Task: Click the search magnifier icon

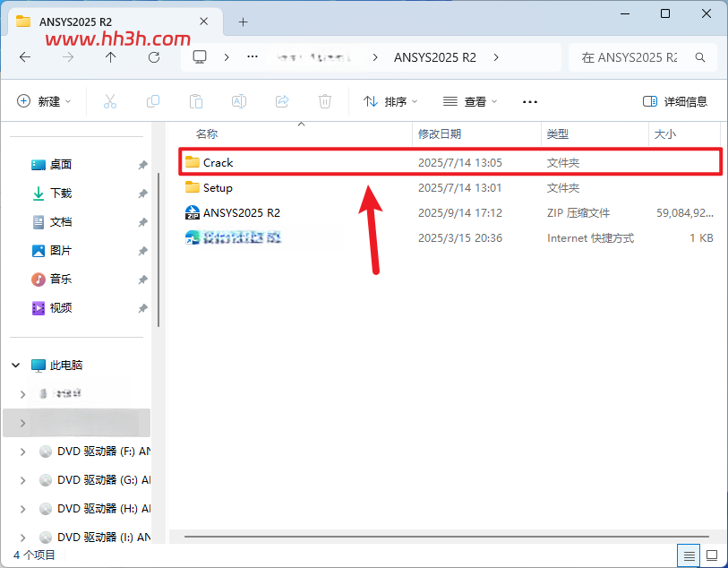Action: click(x=700, y=57)
